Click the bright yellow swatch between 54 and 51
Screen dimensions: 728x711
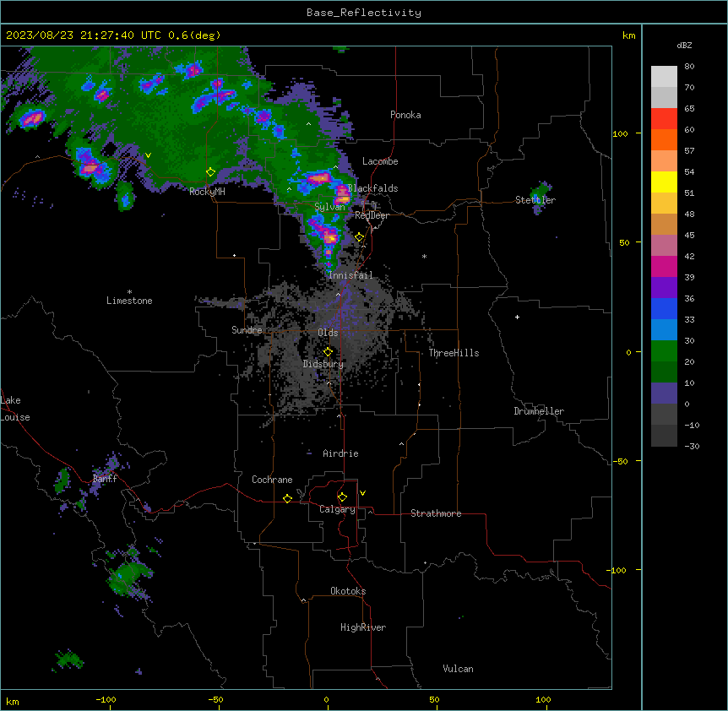(664, 182)
